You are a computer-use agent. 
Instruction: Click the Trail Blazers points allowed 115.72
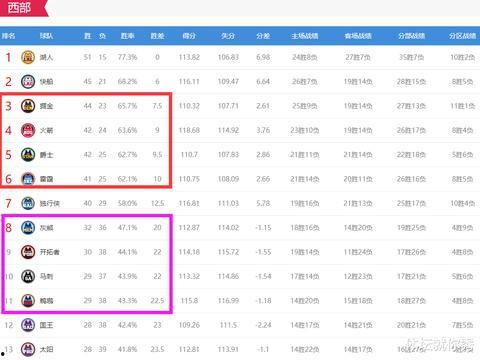click(228, 252)
